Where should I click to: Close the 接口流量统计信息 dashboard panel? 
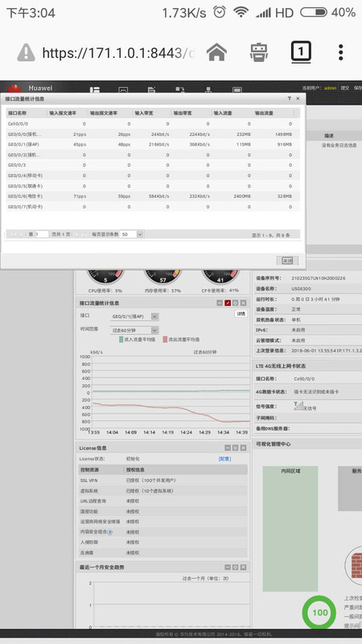(244, 303)
